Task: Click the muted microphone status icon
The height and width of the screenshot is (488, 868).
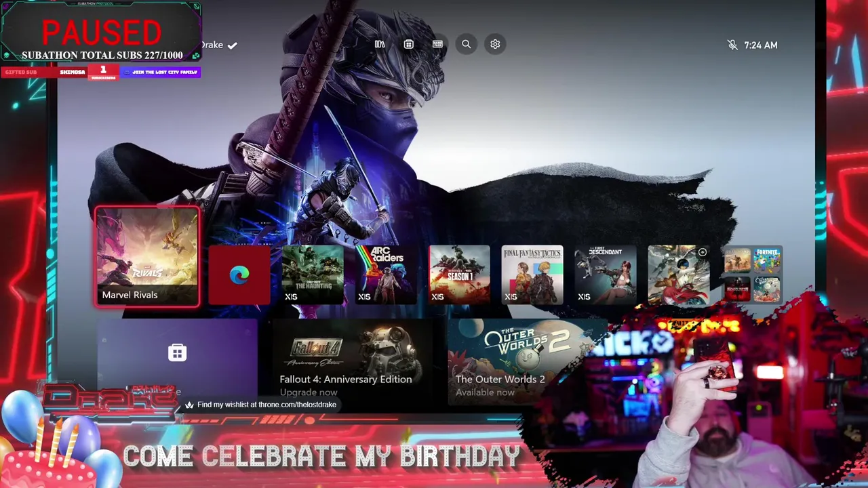Action: click(732, 45)
